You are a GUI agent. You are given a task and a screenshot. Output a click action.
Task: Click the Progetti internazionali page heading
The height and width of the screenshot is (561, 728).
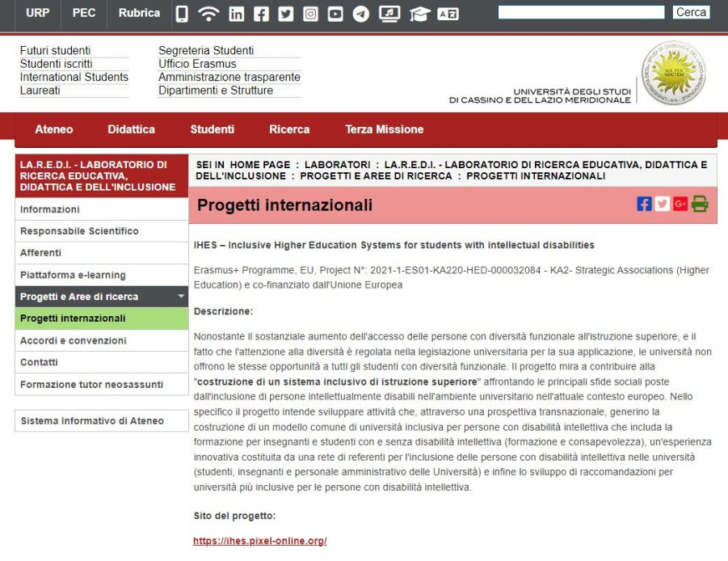click(x=284, y=205)
